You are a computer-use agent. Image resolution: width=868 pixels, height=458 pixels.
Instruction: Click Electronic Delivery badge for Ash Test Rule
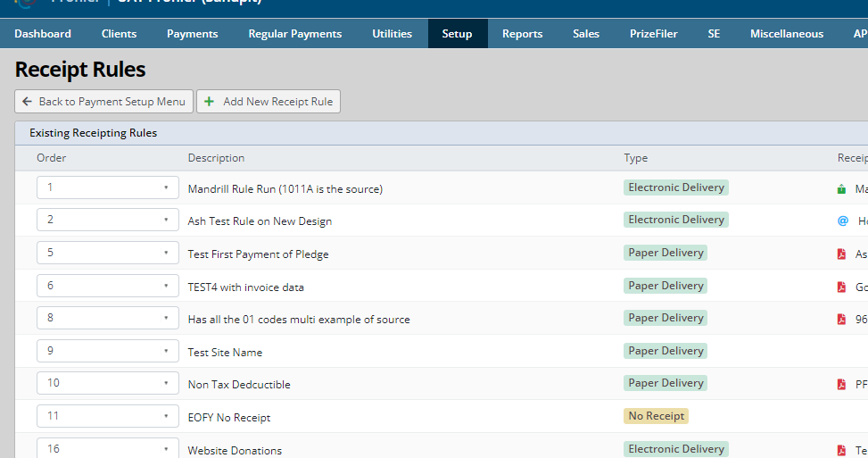pos(676,220)
